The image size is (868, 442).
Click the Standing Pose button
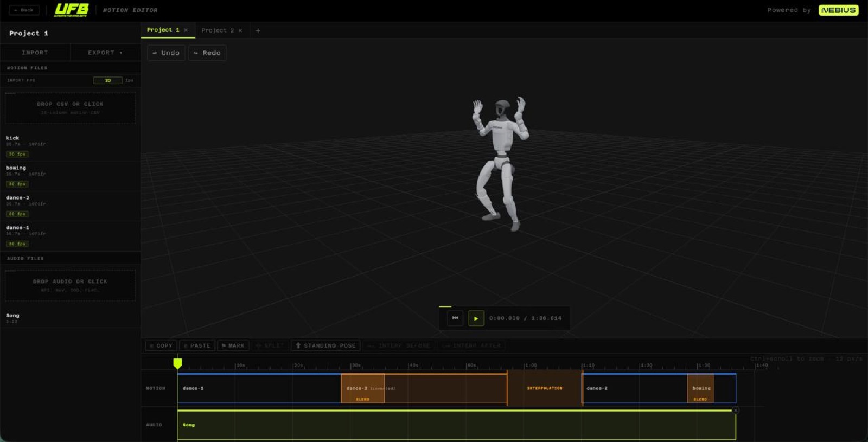325,345
